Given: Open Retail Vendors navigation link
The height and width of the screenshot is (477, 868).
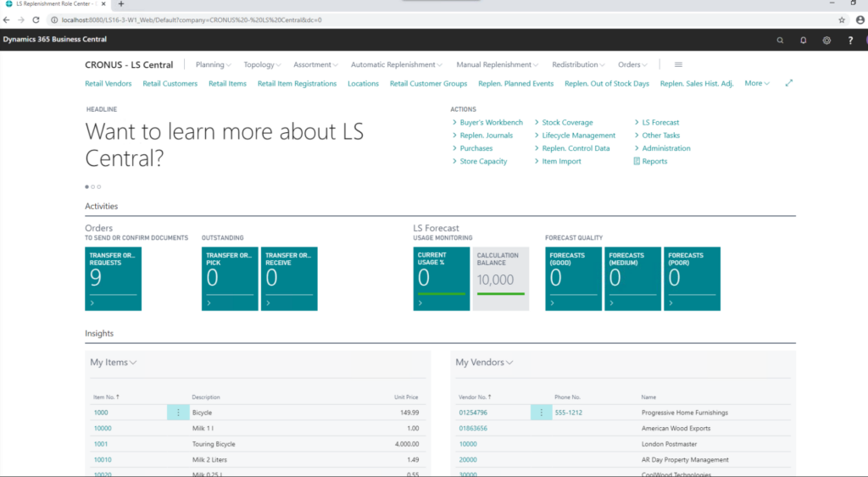Looking at the screenshot, I should click(108, 84).
